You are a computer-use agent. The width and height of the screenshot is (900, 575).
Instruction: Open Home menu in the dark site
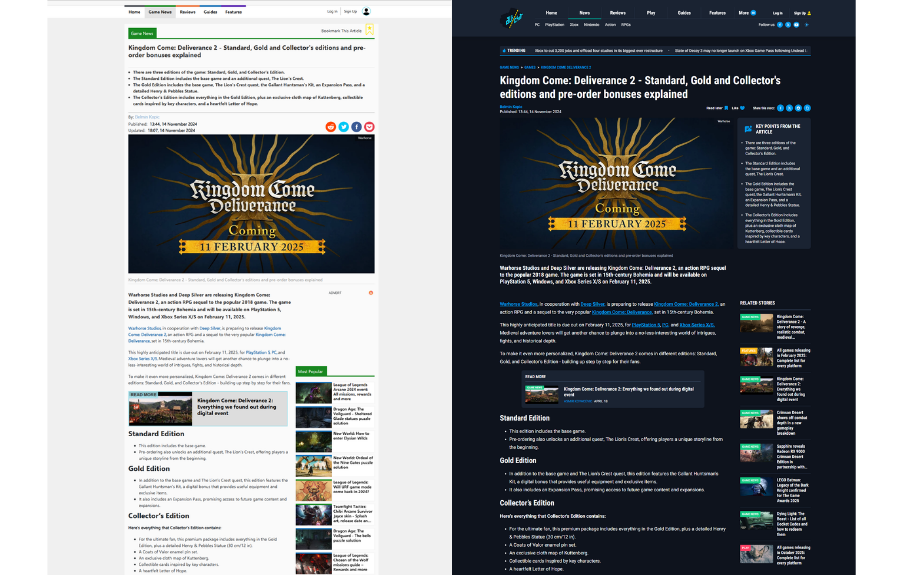click(x=552, y=13)
